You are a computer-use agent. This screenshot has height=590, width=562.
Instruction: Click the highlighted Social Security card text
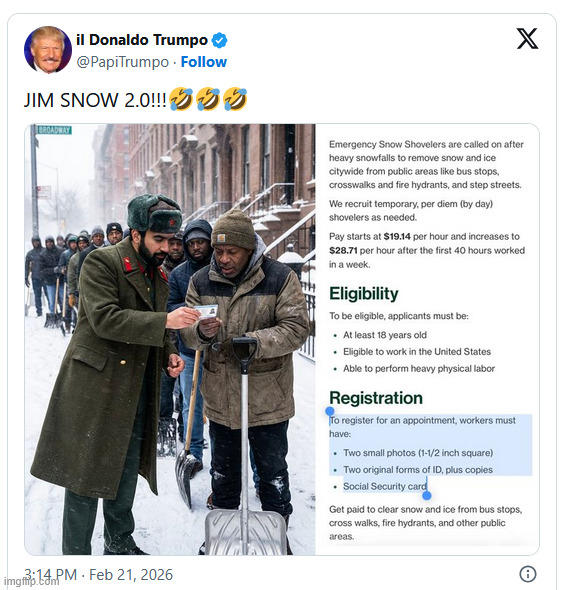pos(385,486)
